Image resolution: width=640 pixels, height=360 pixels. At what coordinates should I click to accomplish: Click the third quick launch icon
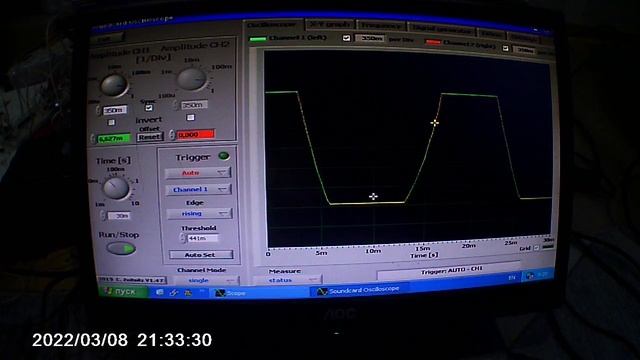188,293
